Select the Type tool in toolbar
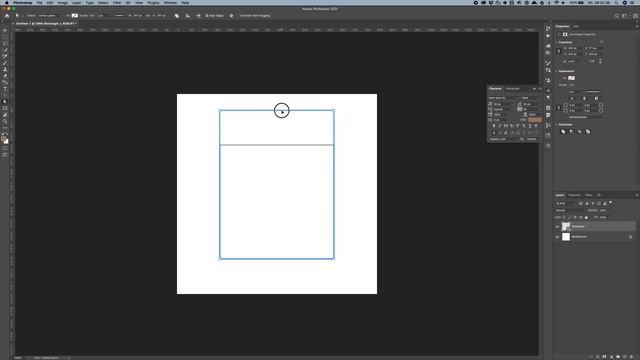The image size is (640, 360). 5,89
